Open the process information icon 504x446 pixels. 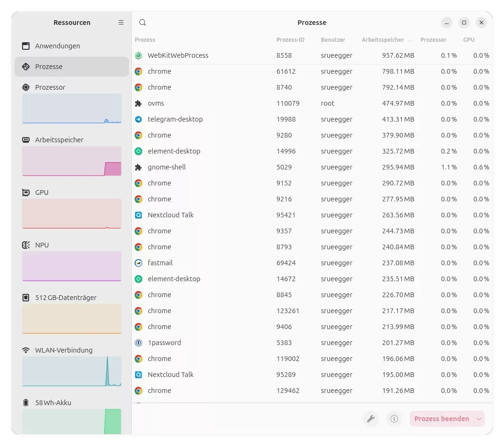point(394,419)
